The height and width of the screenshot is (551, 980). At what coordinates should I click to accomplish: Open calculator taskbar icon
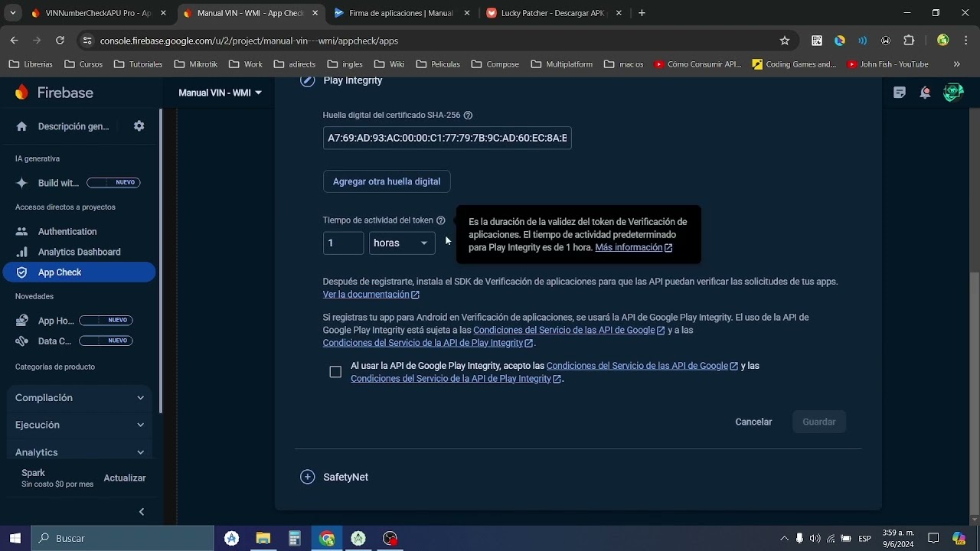pos(295,539)
